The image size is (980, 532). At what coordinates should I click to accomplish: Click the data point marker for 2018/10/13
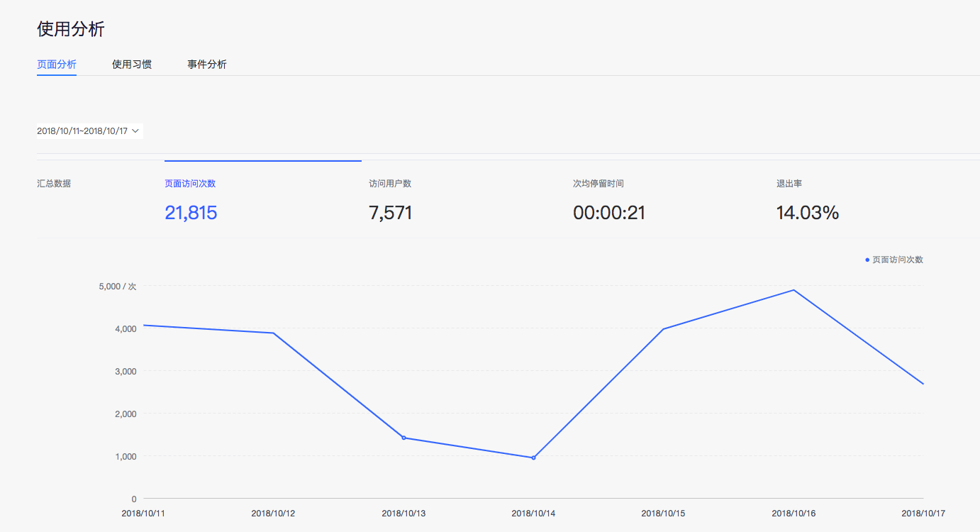point(404,438)
